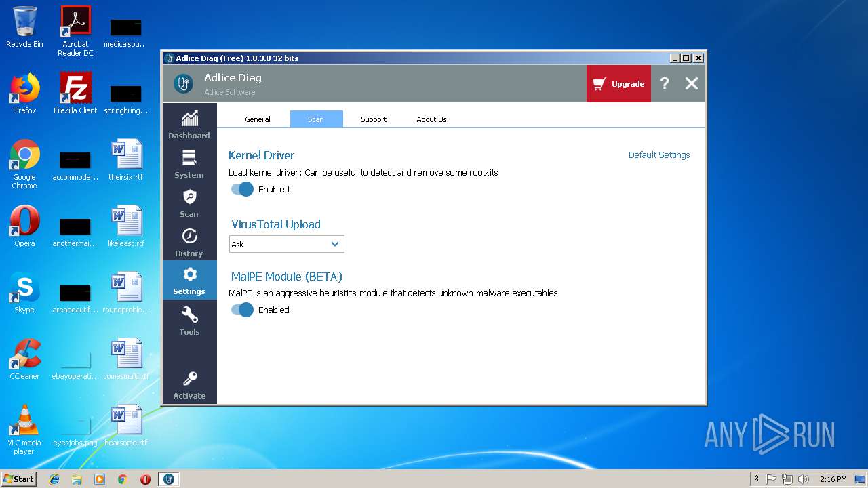868x488 pixels.
Task: Click the question mark help icon
Action: click(x=665, y=83)
